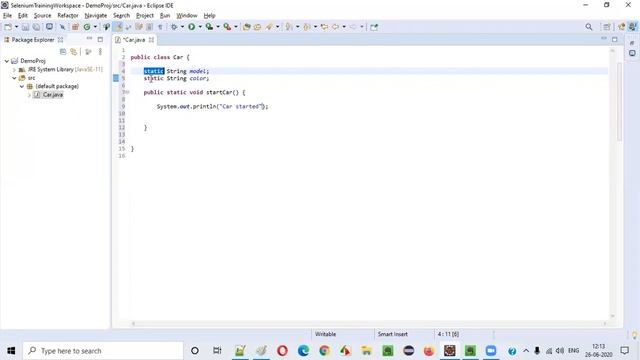Toggle Link with Editor in Package Explorer

tap(73, 52)
